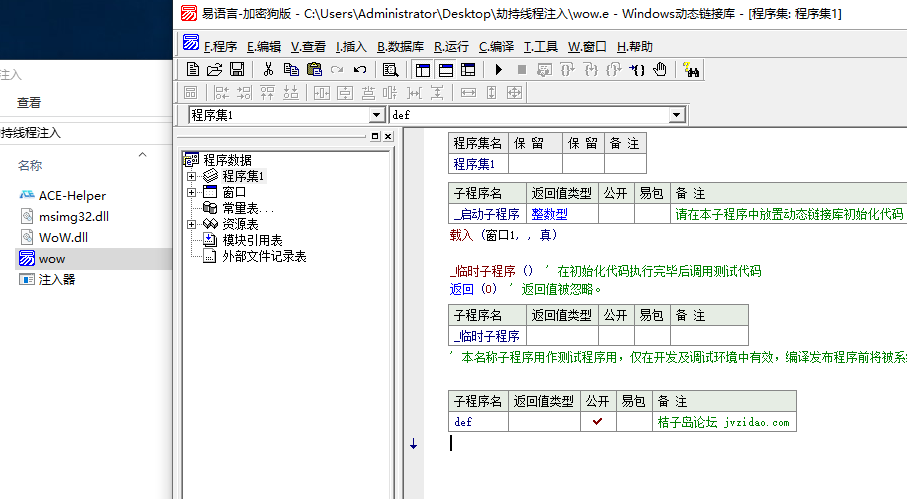The width and height of the screenshot is (907, 499).
Task: Click the step over debug icon
Action: (x=567, y=70)
